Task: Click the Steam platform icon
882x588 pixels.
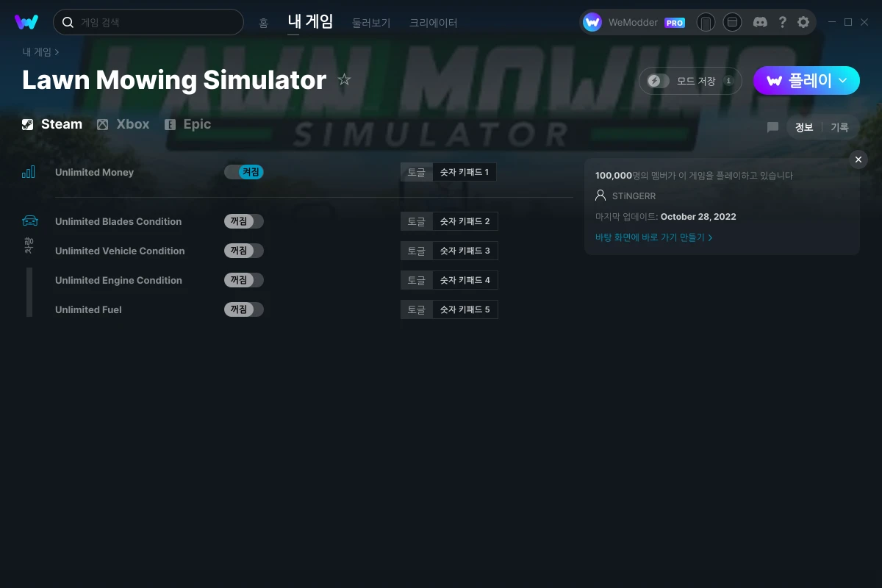Action: coord(27,124)
